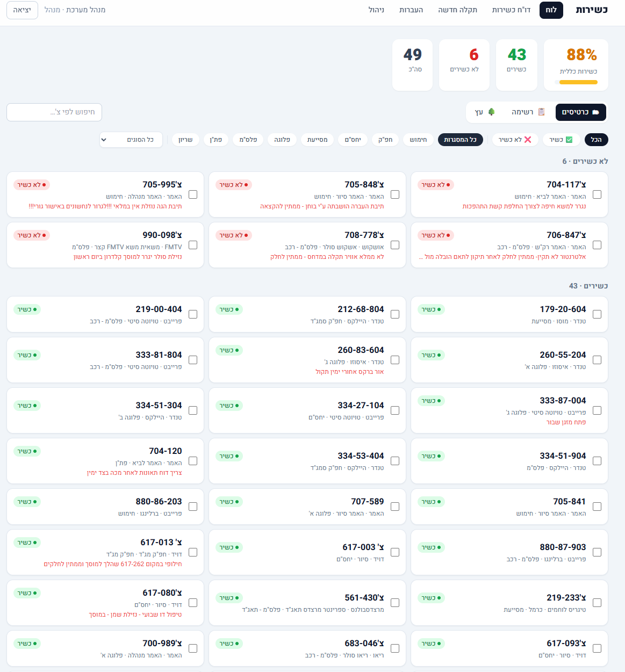
Task: Tick the checkbox on card 704-117'צ
Action: (597, 194)
